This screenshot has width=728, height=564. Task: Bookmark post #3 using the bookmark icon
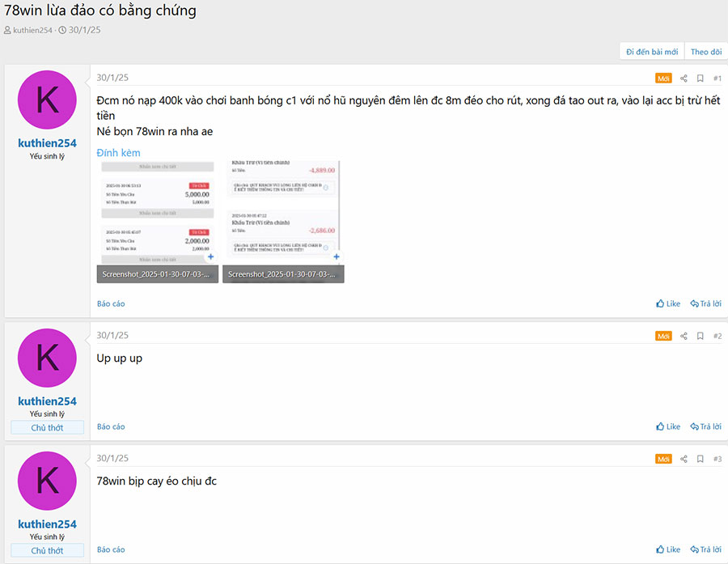(x=700, y=459)
